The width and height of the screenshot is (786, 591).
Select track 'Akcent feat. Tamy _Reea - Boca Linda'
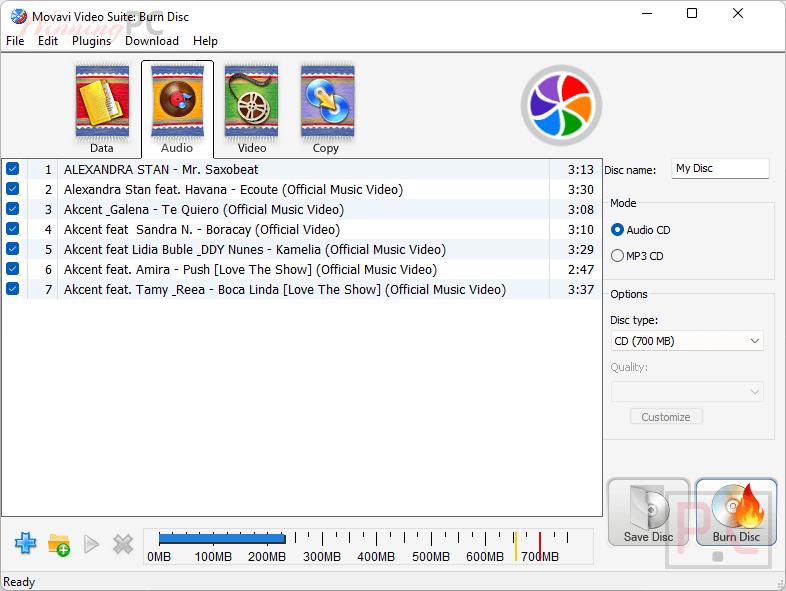coord(285,290)
